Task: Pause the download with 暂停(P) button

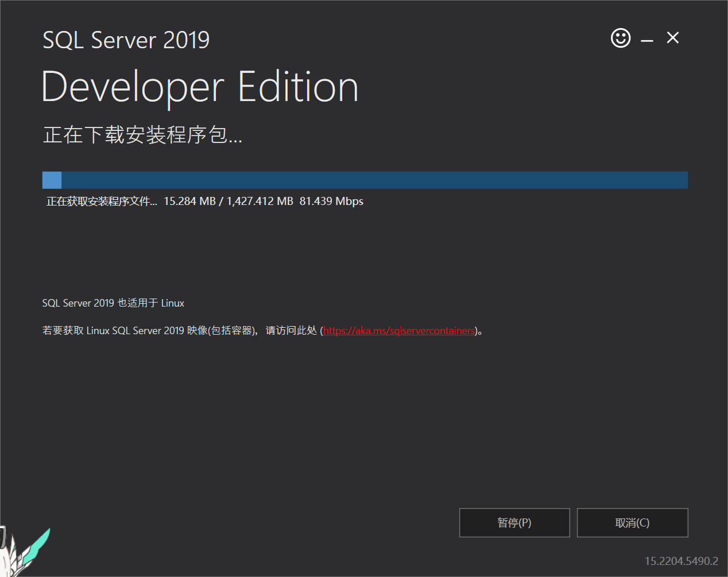Action: pos(514,522)
